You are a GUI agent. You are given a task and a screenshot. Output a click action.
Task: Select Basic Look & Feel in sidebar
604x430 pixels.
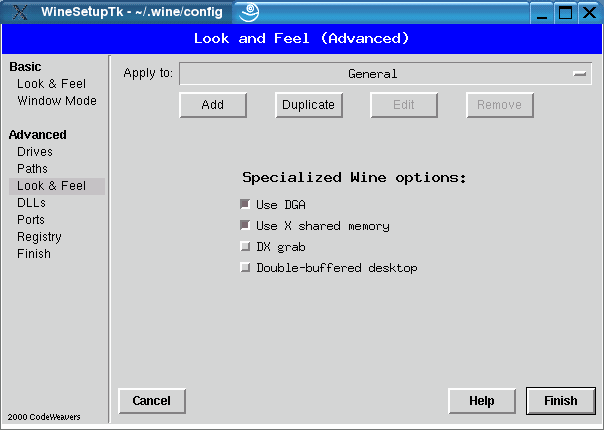click(x=51, y=84)
